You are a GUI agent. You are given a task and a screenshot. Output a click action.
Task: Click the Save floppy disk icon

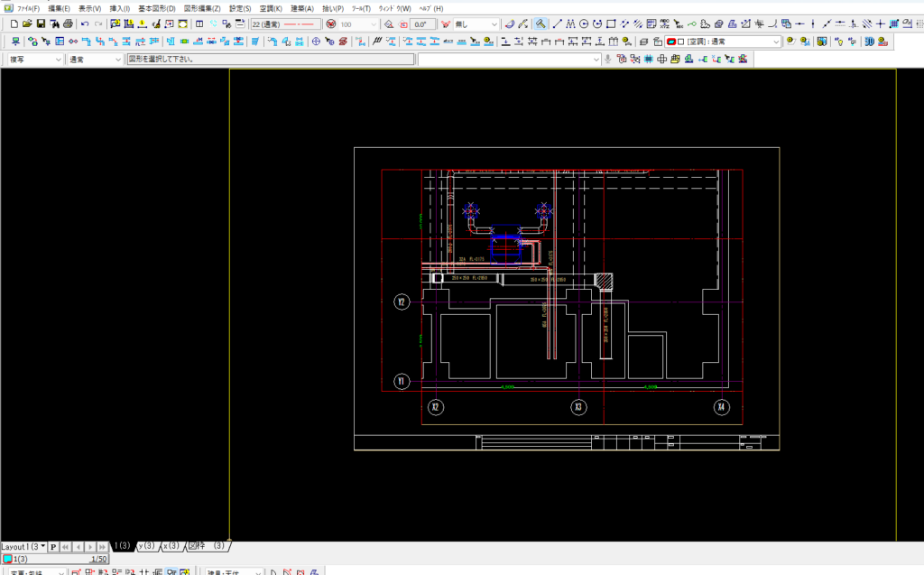point(41,23)
